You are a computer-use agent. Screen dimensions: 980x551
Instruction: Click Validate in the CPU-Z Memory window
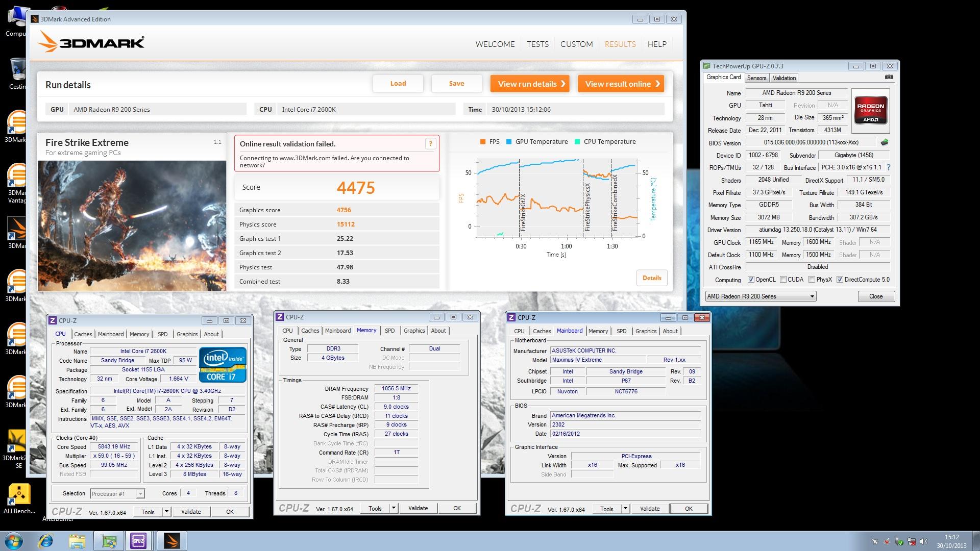tap(418, 508)
